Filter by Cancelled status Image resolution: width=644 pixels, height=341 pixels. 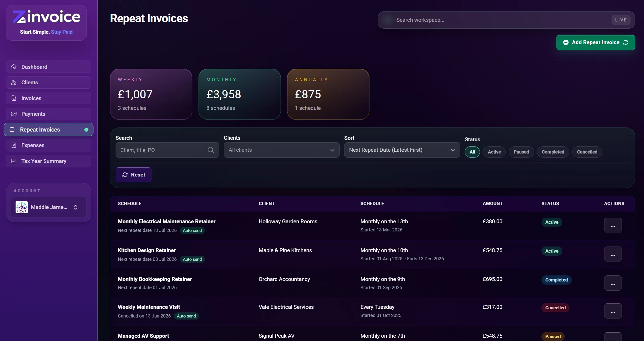click(x=587, y=152)
